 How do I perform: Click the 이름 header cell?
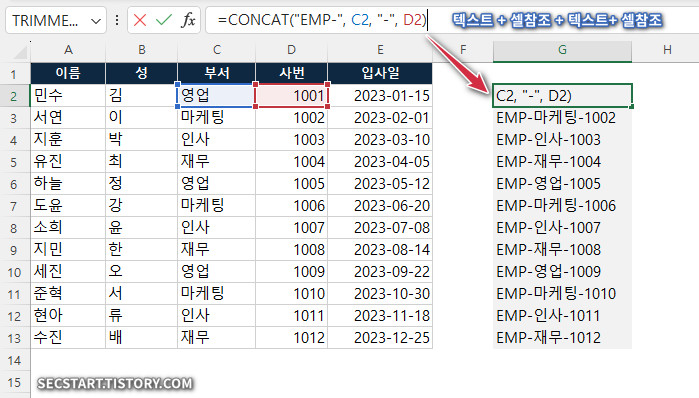point(68,73)
